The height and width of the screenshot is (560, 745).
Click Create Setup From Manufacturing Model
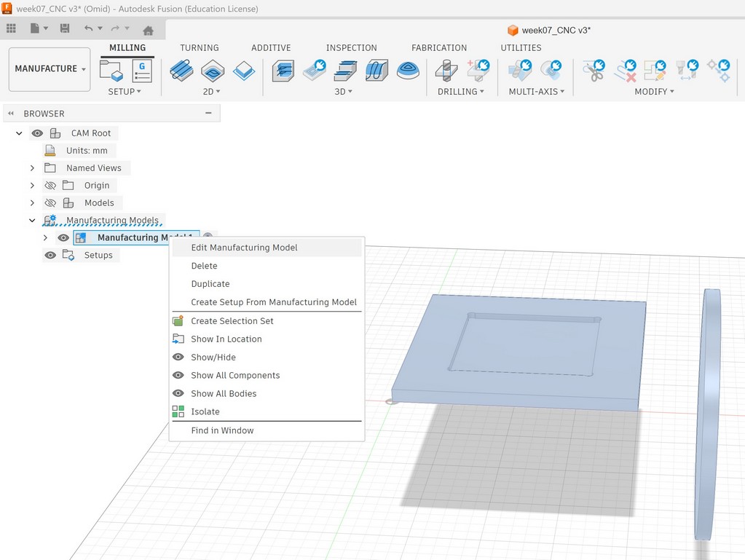coord(274,301)
